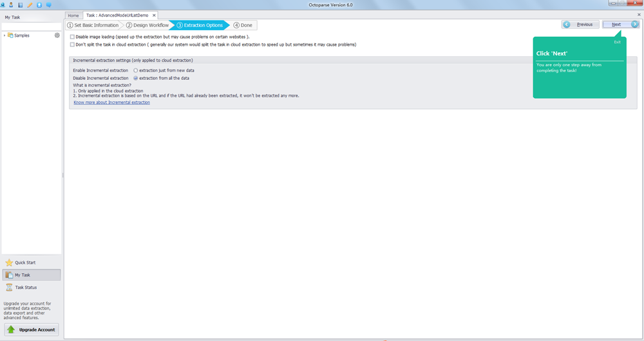644x341 pixels.
Task: Click the blue book icon in title bar
Action: (x=21, y=5)
